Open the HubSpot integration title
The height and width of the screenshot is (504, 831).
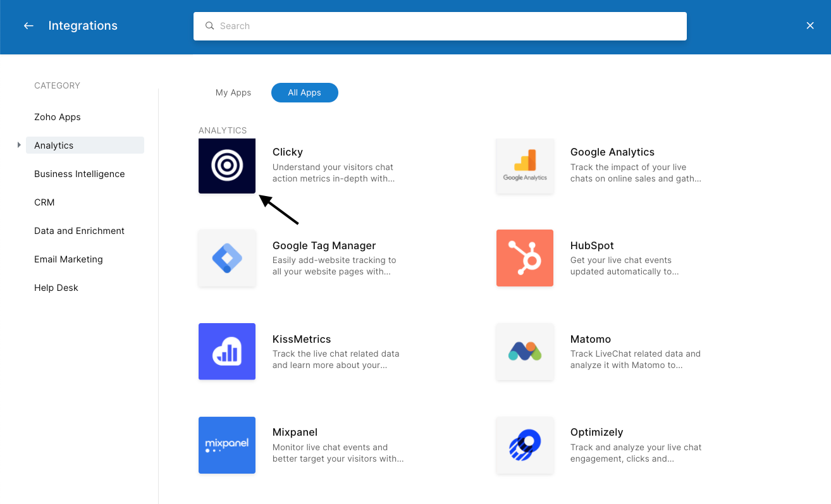coord(592,245)
